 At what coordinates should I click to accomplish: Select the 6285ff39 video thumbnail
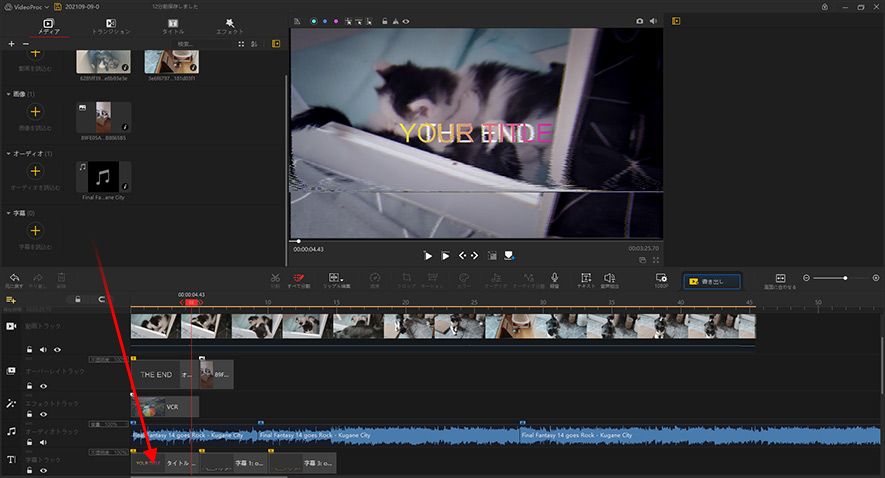tap(103, 62)
